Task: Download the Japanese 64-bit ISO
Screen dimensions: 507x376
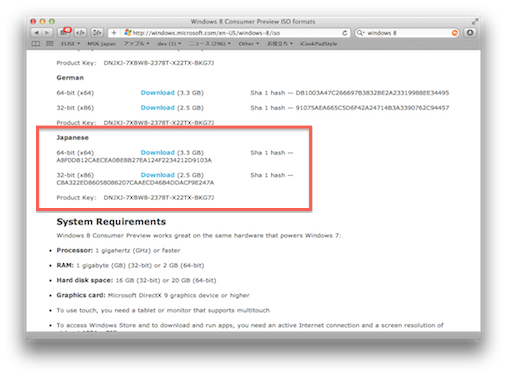Action: tap(158, 152)
